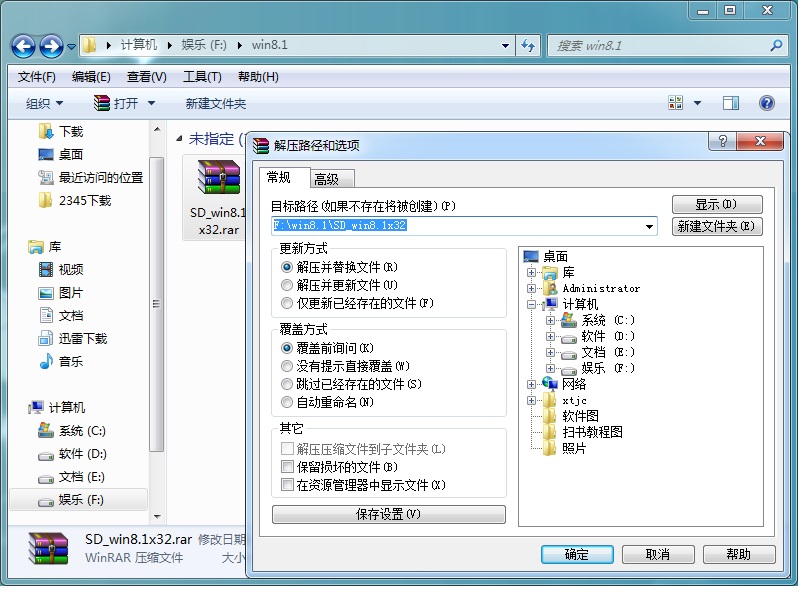Click 保存设置(V) button
This screenshot has height=600, width=800.
point(388,514)
